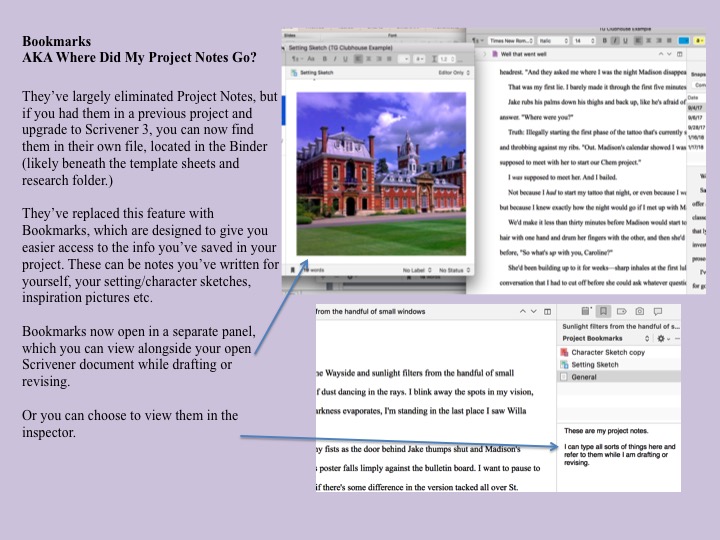The height and width of the screenshot is (540, 720).
Task: Open the Editor Only view selector
Action: [x=454, y=73]
